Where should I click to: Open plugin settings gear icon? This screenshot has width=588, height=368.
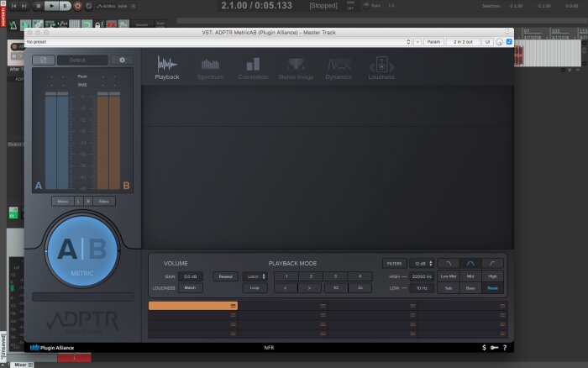123,60
